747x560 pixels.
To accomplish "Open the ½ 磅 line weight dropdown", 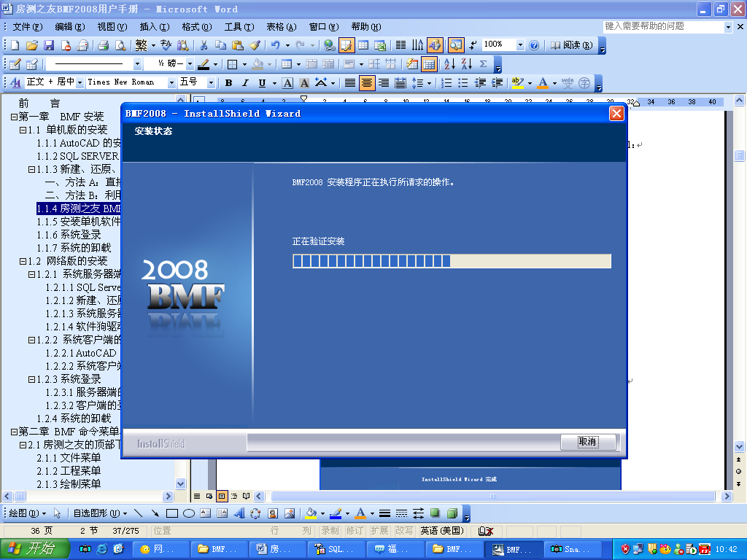I will 190,64.
